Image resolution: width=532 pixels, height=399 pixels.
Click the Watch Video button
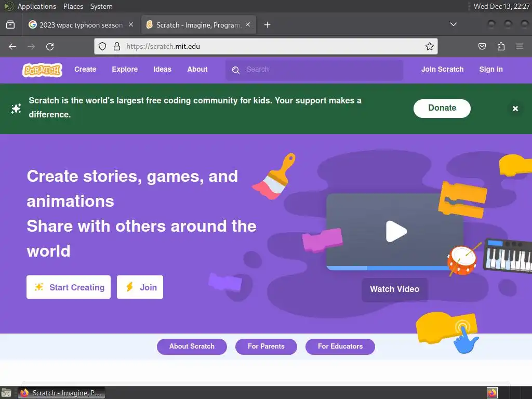click(394, 289)
